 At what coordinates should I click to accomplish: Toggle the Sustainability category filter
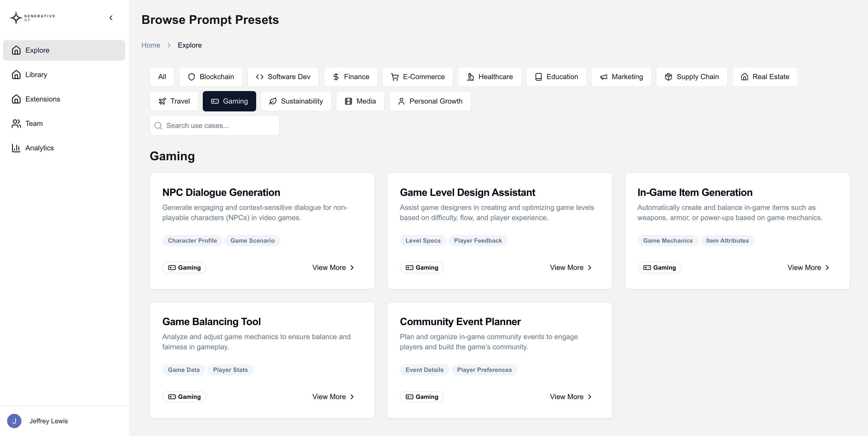[x=296, y=101]
